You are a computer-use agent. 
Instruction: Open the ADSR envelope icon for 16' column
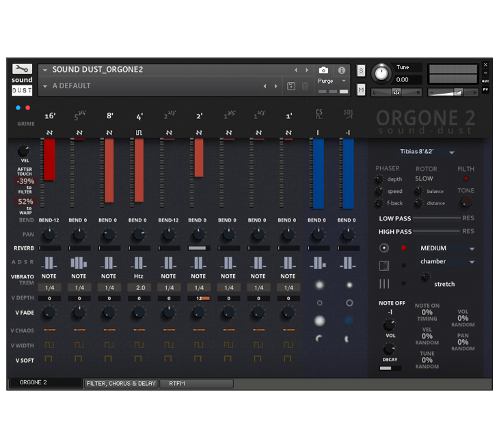point(49,263)
